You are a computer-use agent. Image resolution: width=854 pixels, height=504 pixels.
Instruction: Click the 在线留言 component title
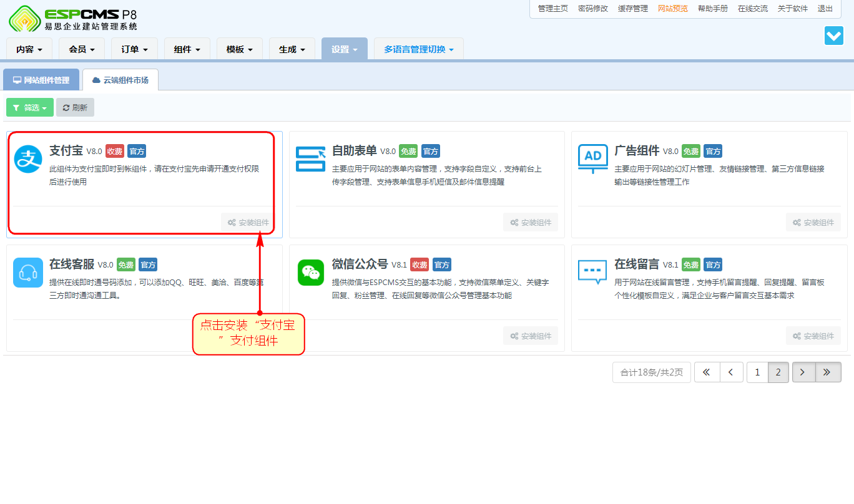point(637,264)
